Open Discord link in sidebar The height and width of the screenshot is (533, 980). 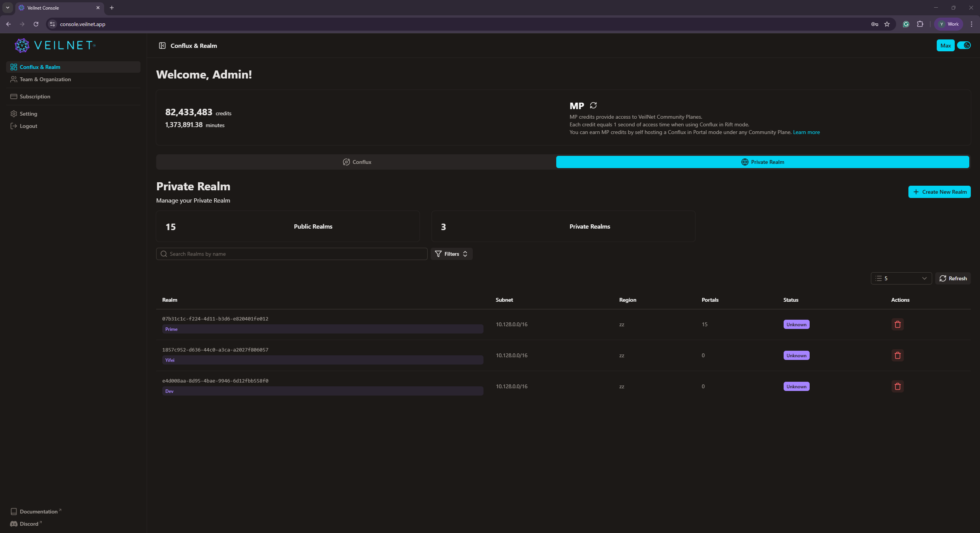point(29,524)
